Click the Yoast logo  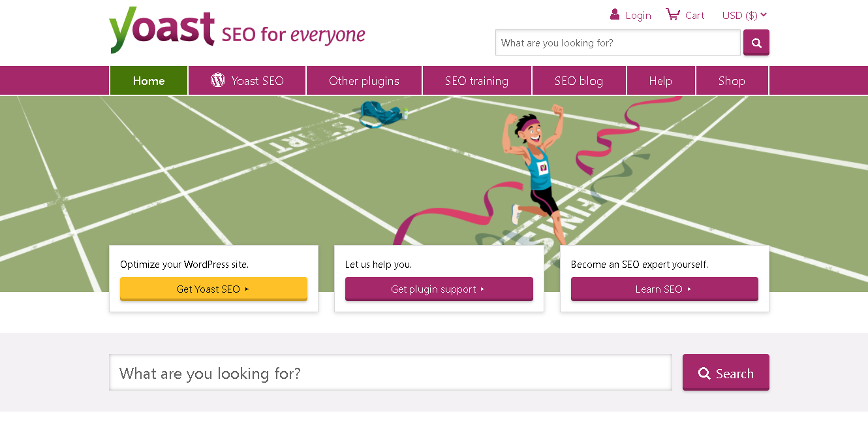[162, 31]
